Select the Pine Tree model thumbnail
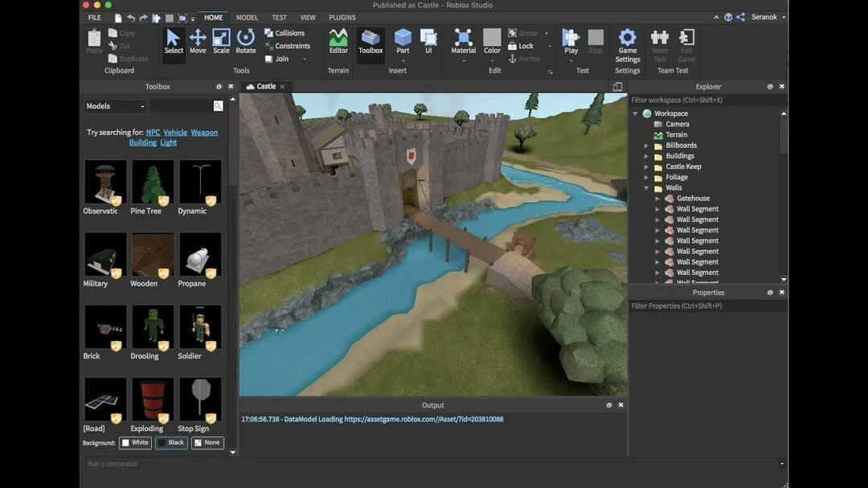Image resolution: width=868 pixels, height=488 pixels. 152,182
